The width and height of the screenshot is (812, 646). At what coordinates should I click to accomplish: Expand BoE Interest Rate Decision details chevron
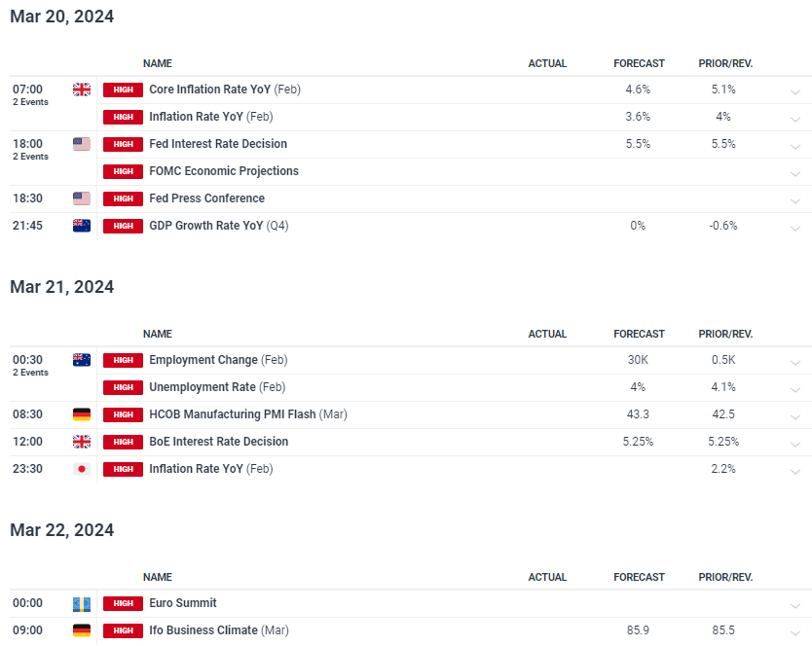coord(795,445)
